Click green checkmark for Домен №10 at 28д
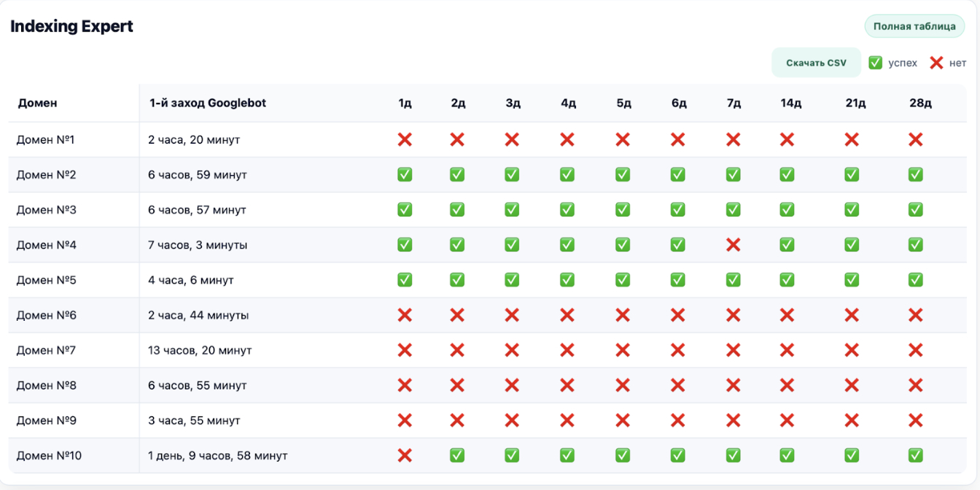980x490 pixels. pyautogui.click(x=916, y=456)
